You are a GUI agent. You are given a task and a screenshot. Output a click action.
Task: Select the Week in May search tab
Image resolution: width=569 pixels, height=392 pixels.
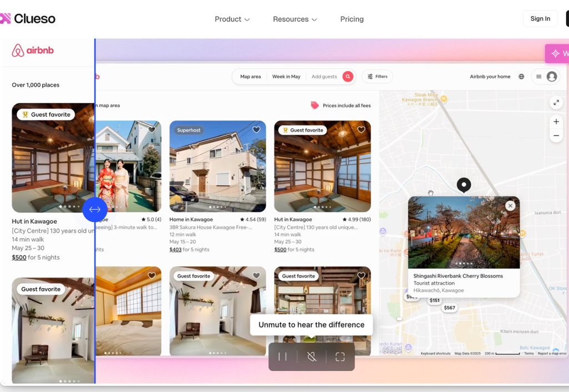pyautogui.click(x=286, y=77)
